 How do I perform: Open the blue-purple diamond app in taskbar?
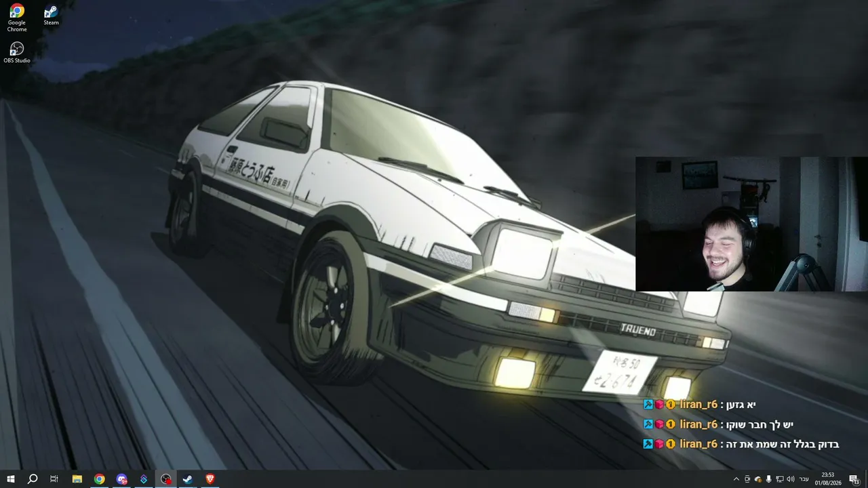point(144,479)
